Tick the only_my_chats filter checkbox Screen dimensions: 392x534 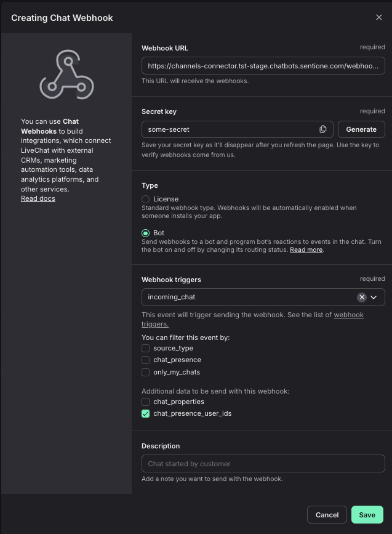tap(146, 372)
